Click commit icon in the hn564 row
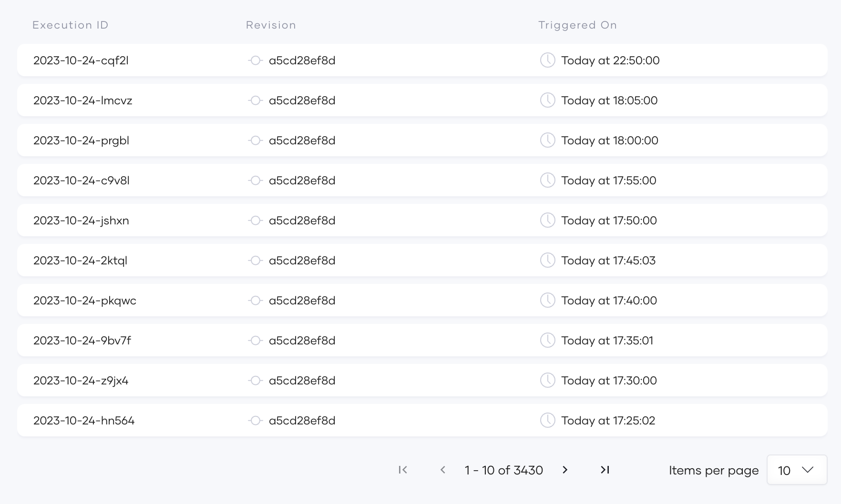This screenshot has height=504, width=841. 256,421
